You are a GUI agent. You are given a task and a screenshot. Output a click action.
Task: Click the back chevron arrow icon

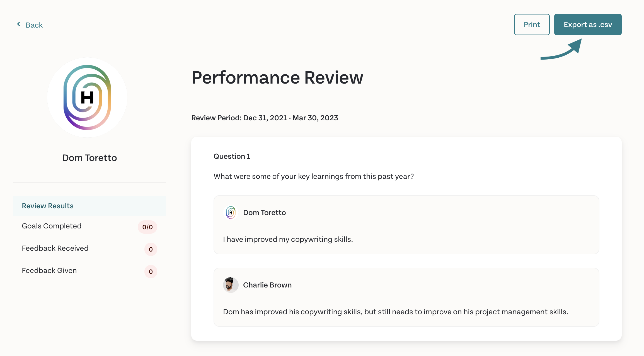click(19, 24)
